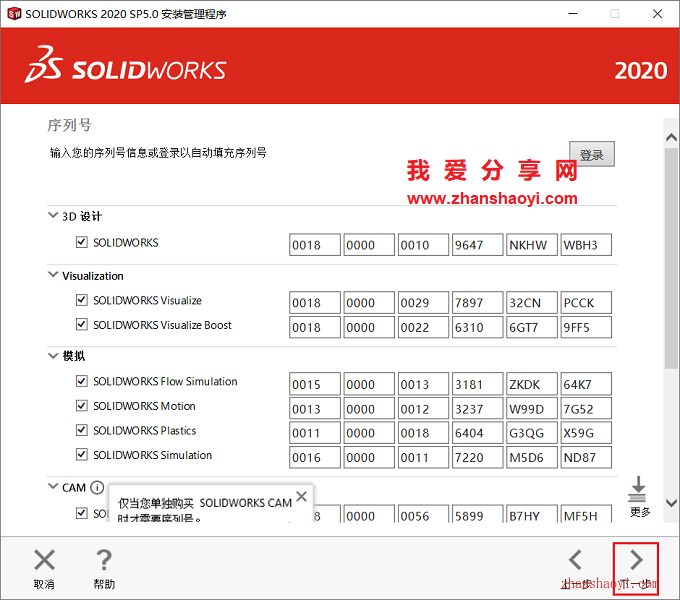This screenshot has width=680, height=600.
Task: Click Plastics serial field containing 0018
Action: pyautogui.click(x=423, y=433)
